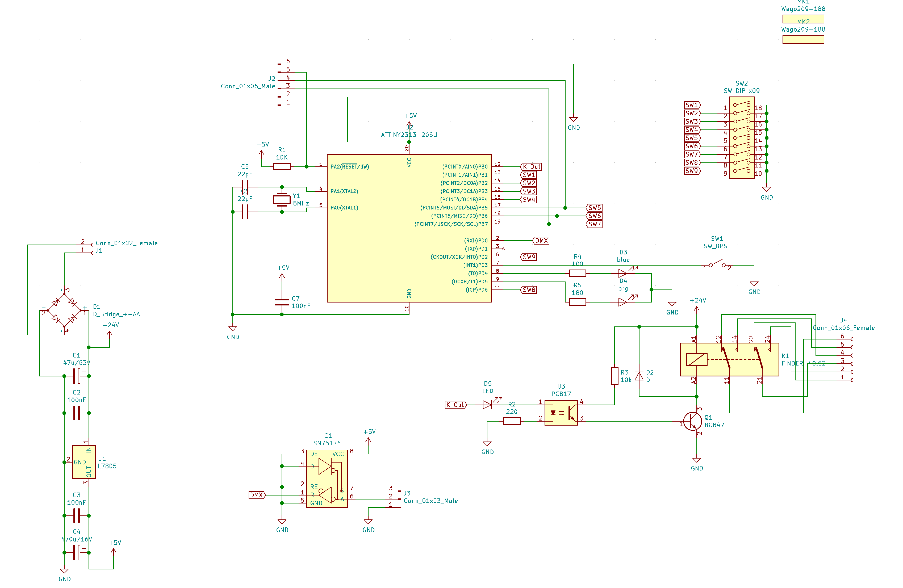Select the PA1(XTAL2) pin label
903x588 pixels.
[x=344, y=191]
